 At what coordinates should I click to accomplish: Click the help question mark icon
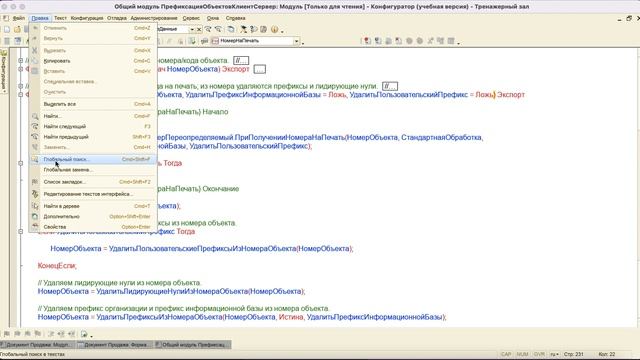[x=254, y=29]
